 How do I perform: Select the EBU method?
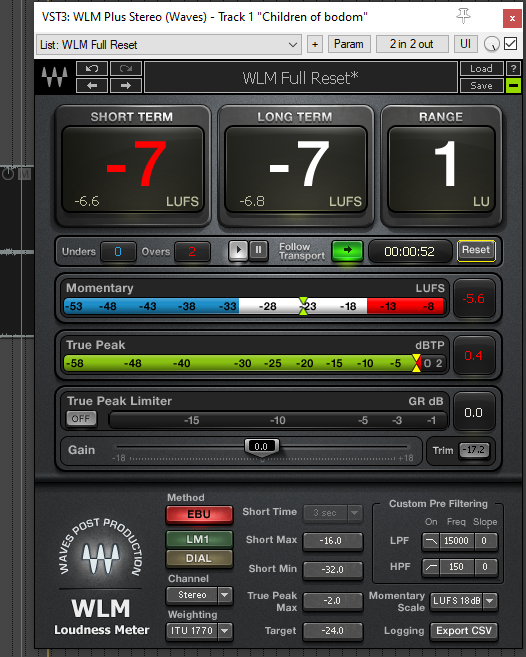[199, 515]
